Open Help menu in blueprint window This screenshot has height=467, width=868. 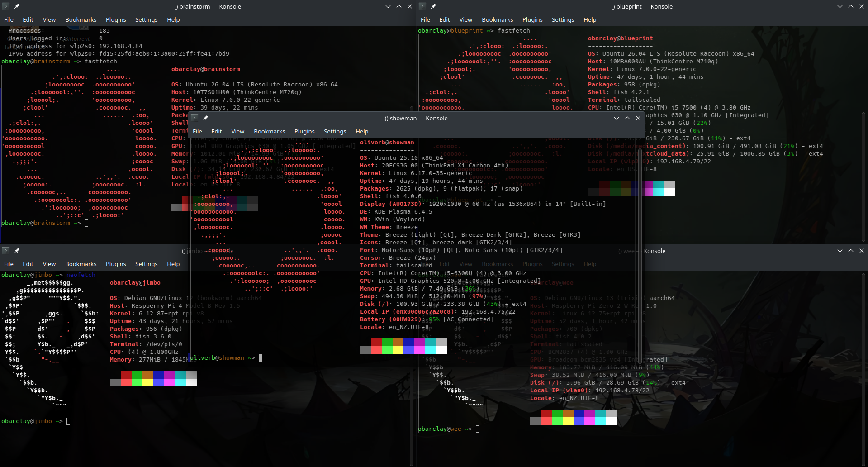pyautogui.click(x=590, y=19)
